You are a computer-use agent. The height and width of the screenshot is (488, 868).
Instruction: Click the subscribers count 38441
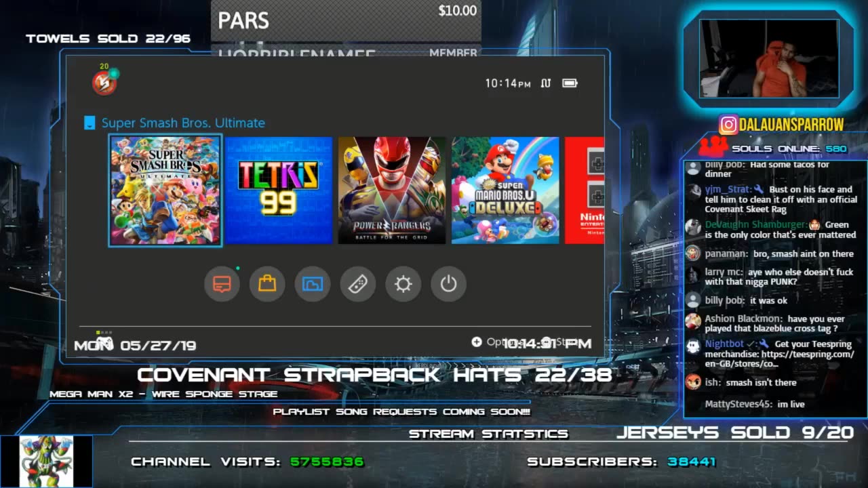pos(692,462)
